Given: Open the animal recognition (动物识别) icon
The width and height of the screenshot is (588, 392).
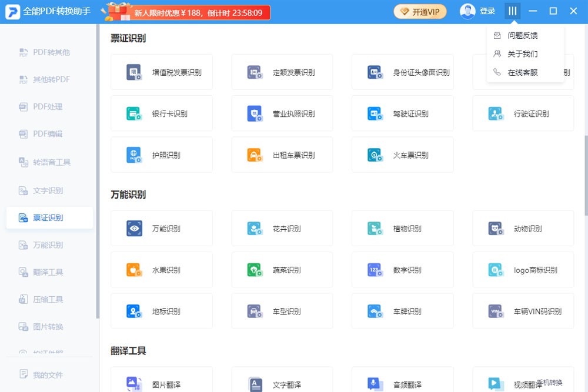Looking at the screenshot, I should (496, 229).
